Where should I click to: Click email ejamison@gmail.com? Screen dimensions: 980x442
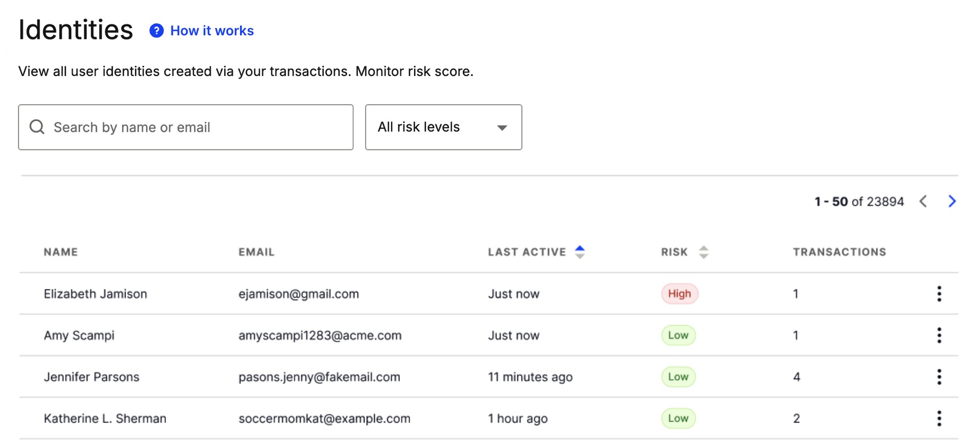(x=299, y=294)
